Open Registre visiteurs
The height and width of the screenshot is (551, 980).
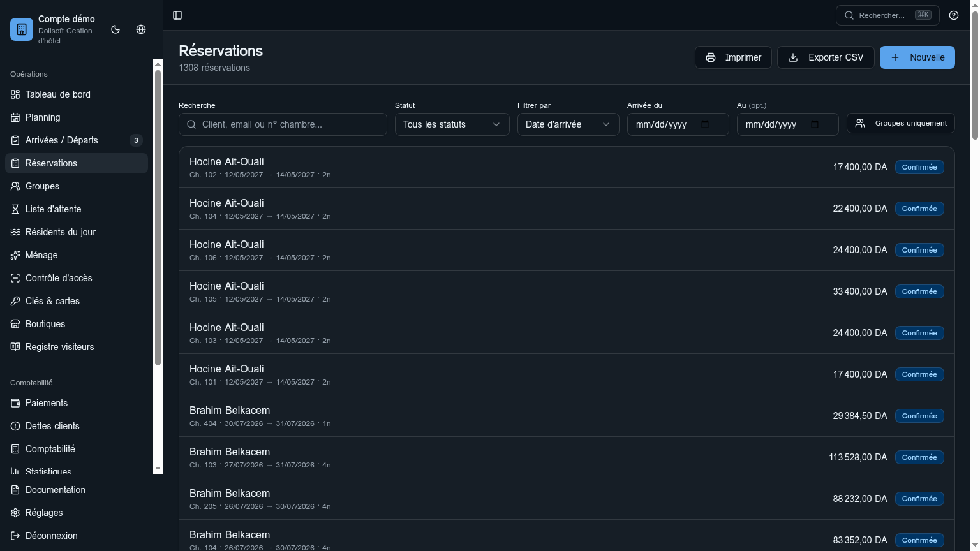pos(77,347)
